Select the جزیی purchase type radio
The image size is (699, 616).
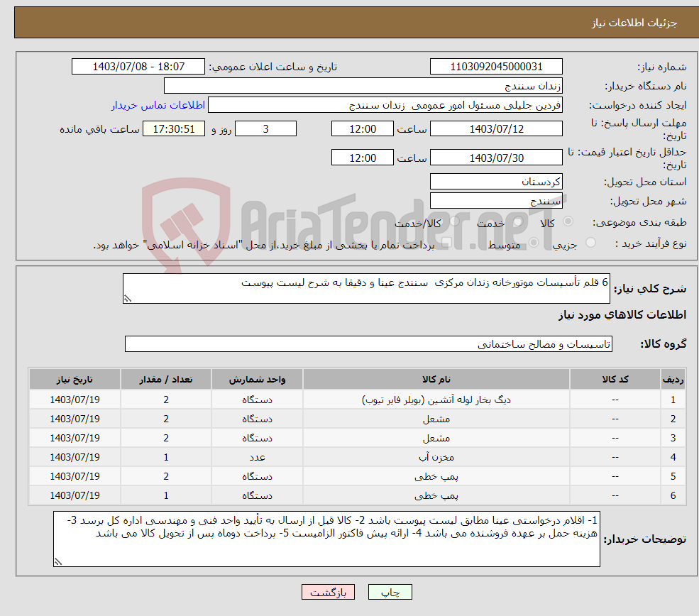click(x=590, y=243)
